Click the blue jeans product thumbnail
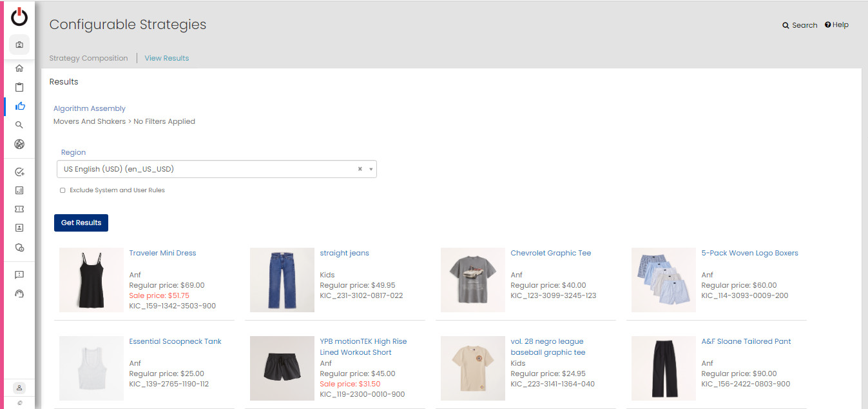 282,280
